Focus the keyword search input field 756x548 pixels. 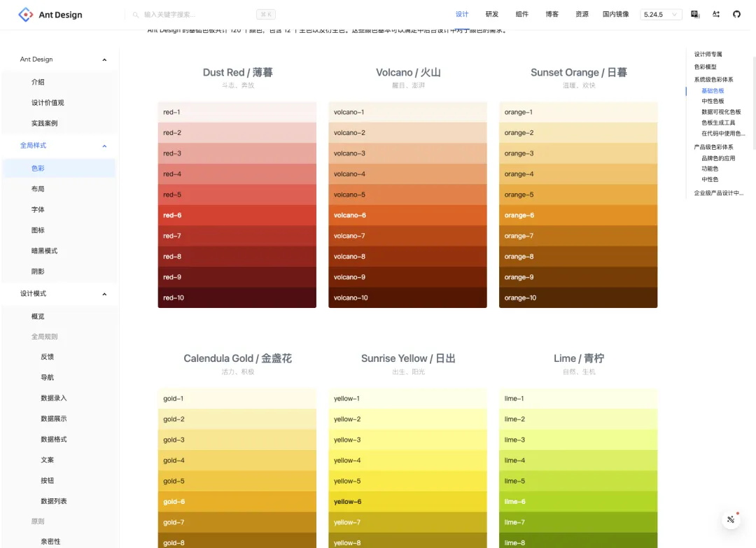(197, 15)
